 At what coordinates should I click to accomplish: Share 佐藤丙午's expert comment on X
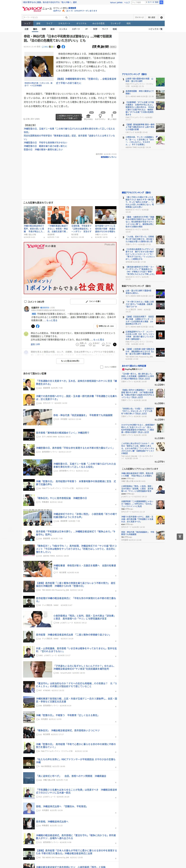pos(33,326)
